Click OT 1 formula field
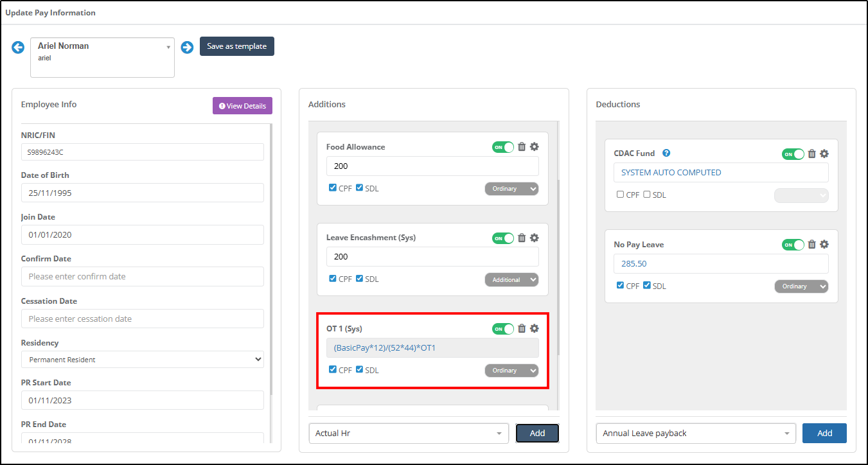868x465 pixels. [432, 347]
